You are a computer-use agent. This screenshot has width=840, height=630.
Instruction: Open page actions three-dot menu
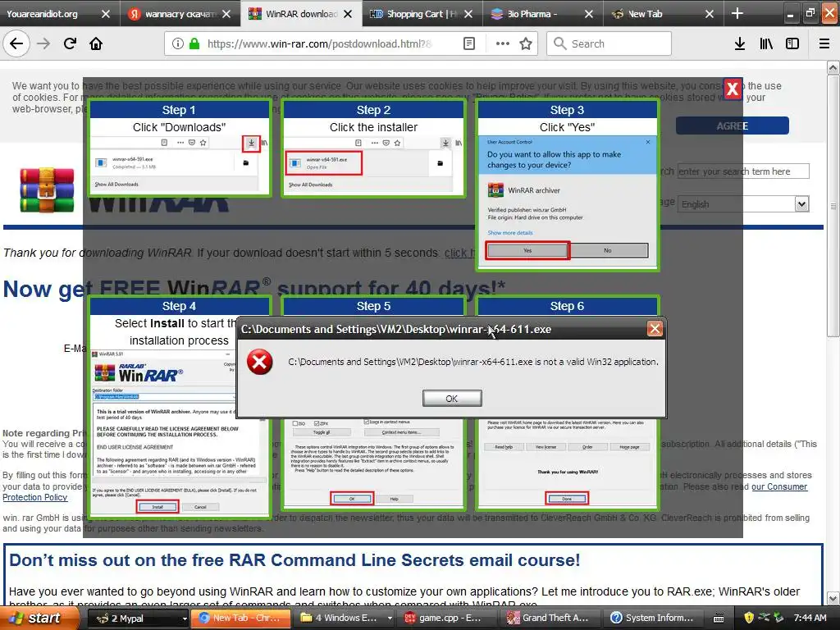click(503, 43)
